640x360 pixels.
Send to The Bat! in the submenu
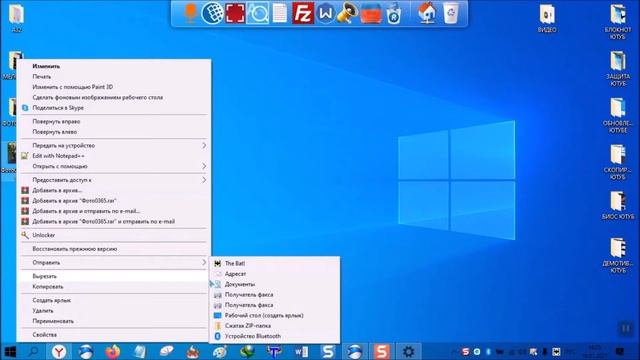click(274, 263)
